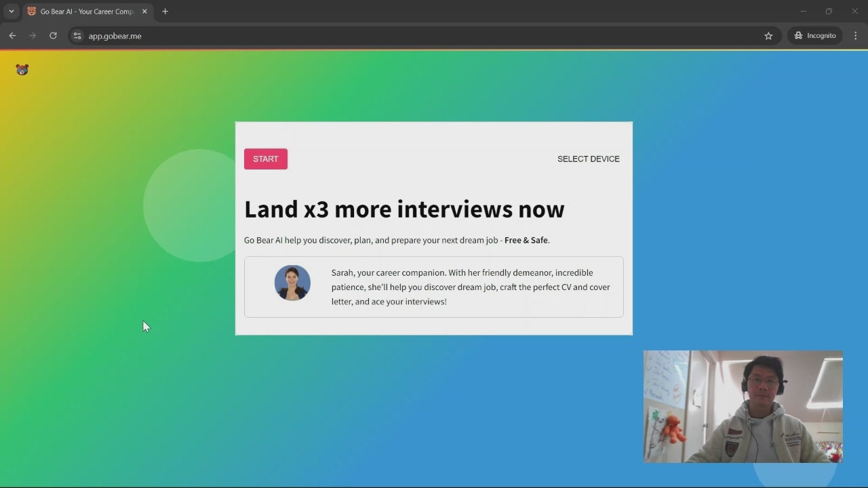Click the webcam preview thumbnail
The image size is (868, 488).
point(743,407)
